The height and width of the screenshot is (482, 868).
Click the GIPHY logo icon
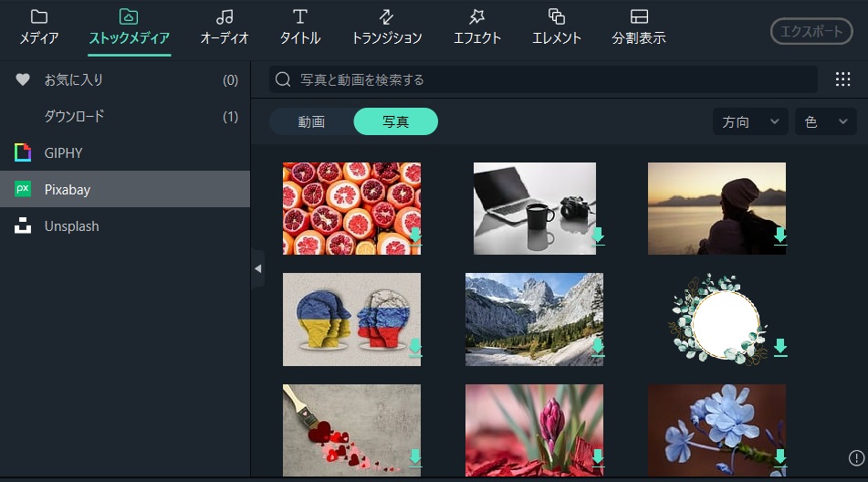(x=23, y=152)
